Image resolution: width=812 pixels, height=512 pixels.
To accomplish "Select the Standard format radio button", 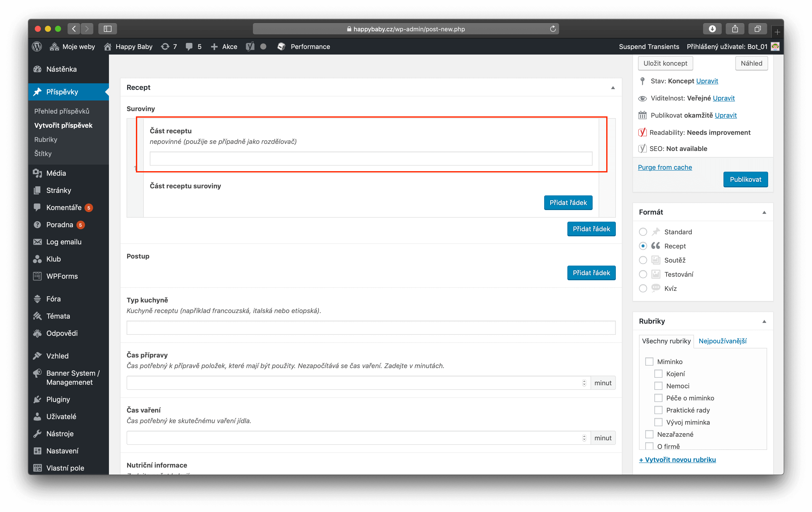I will pos(643,232).
